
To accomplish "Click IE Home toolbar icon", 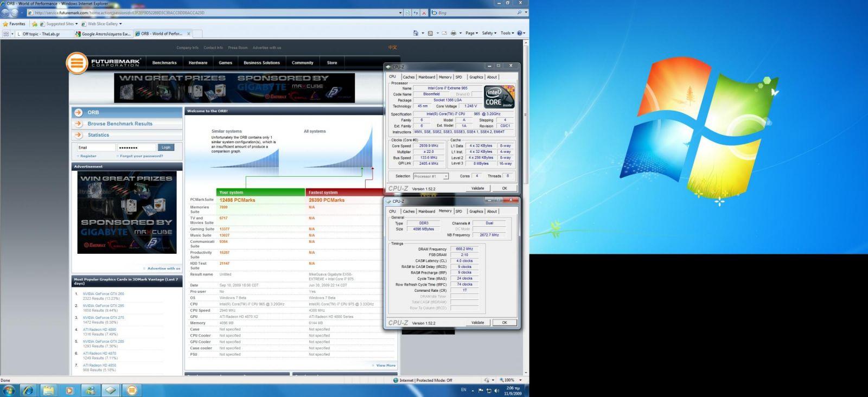I will pyautogui.click(x=416, y=33).
